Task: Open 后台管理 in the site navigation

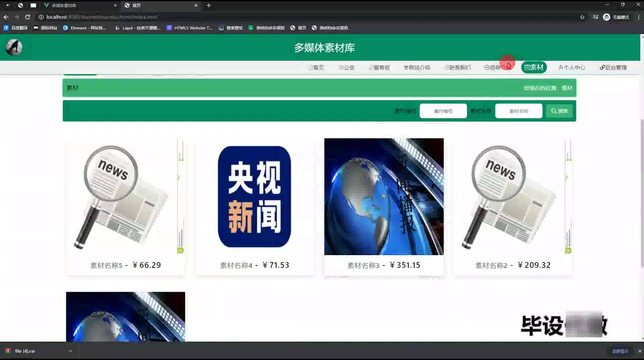Action: click(x=613, y=67)
